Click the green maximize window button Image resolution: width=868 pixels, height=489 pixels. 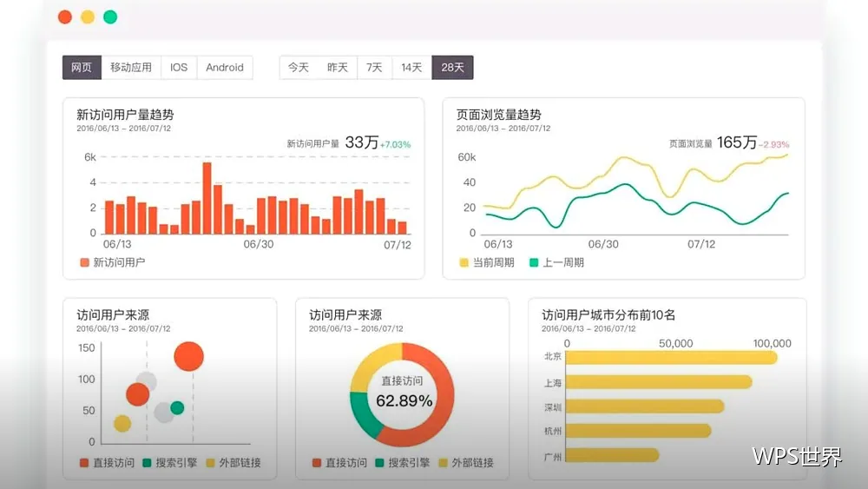click(110, 17)
